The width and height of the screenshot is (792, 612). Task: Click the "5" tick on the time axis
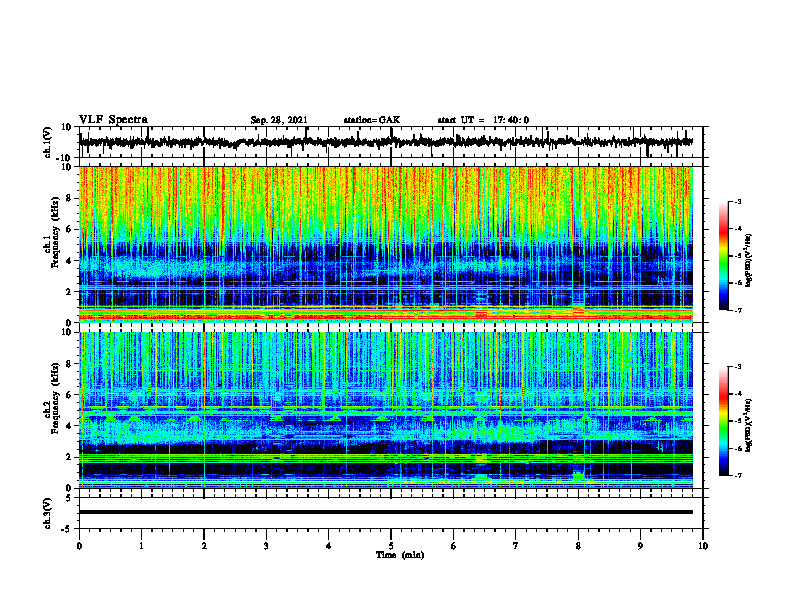[x=391, y=546]
